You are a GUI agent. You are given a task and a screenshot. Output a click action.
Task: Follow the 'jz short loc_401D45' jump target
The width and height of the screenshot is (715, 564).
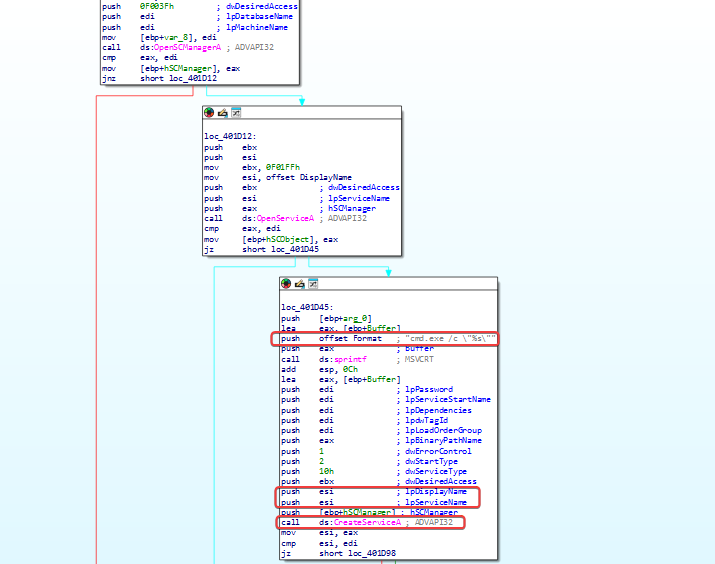pos(295,249)
